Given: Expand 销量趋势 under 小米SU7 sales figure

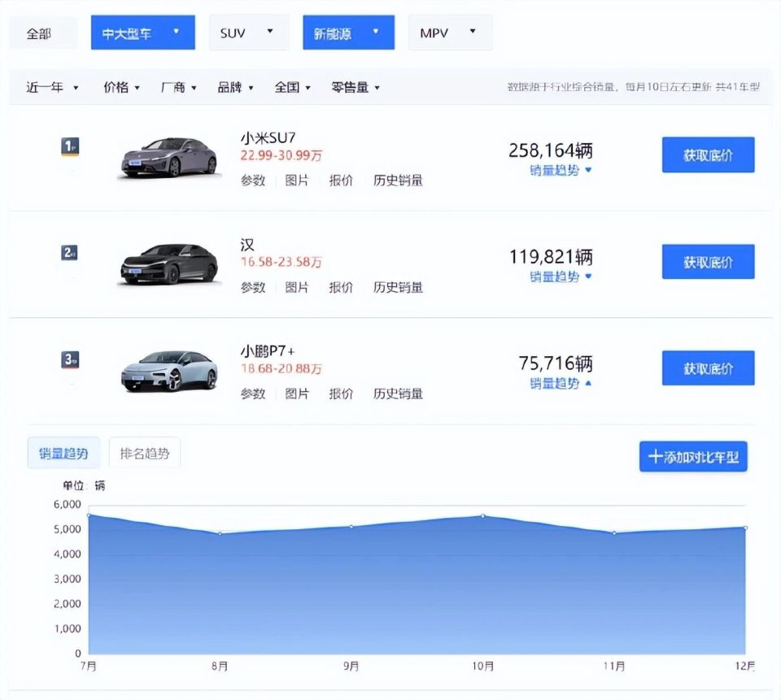Looking at the screenshot, I should coord(556,171).
